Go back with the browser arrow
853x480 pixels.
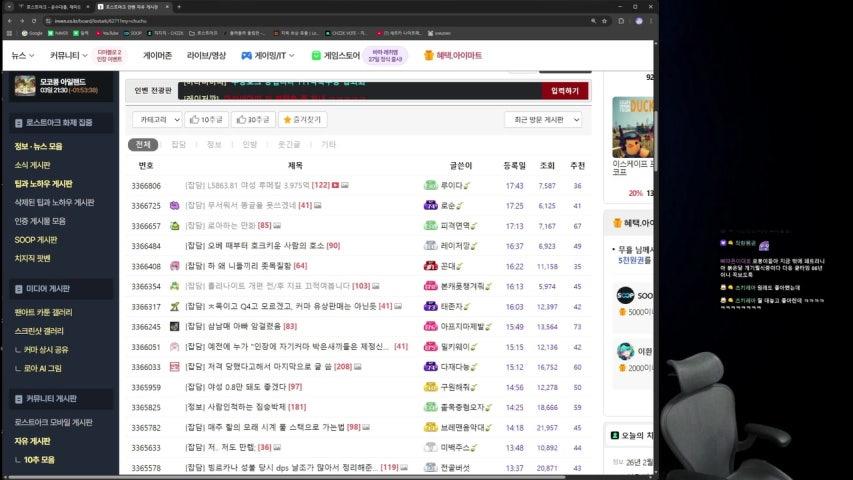pyautogui.click(x=10, y=21)
